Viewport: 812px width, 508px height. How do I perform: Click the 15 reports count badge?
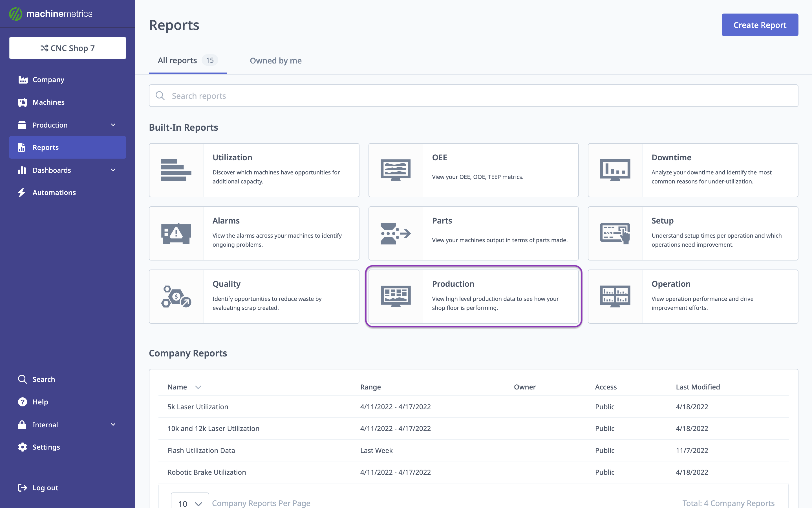[x=210, y=60]
